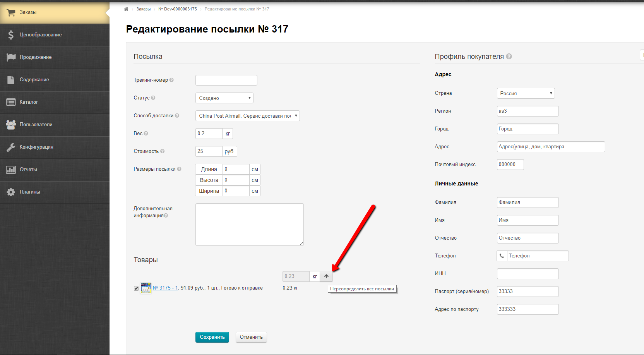Open Плагины menu in sidebar
This screenshot has width=644, height=355.
pos(55,192)
